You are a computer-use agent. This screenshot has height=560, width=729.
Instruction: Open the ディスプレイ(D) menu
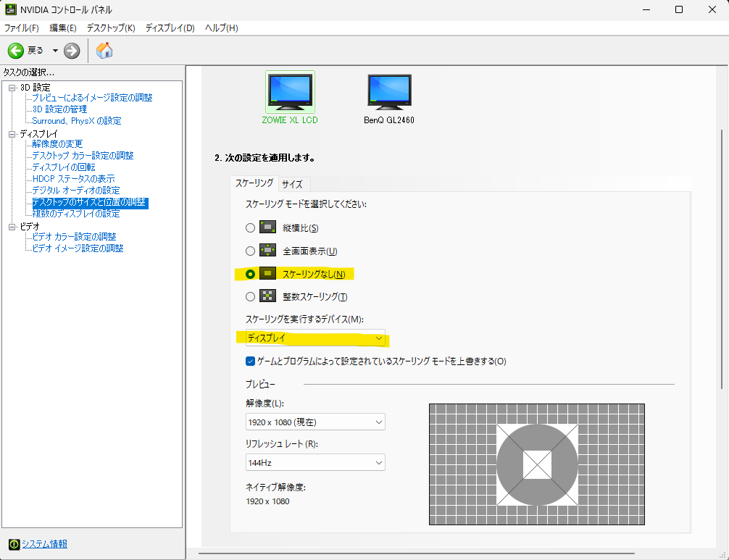[170, 28]
